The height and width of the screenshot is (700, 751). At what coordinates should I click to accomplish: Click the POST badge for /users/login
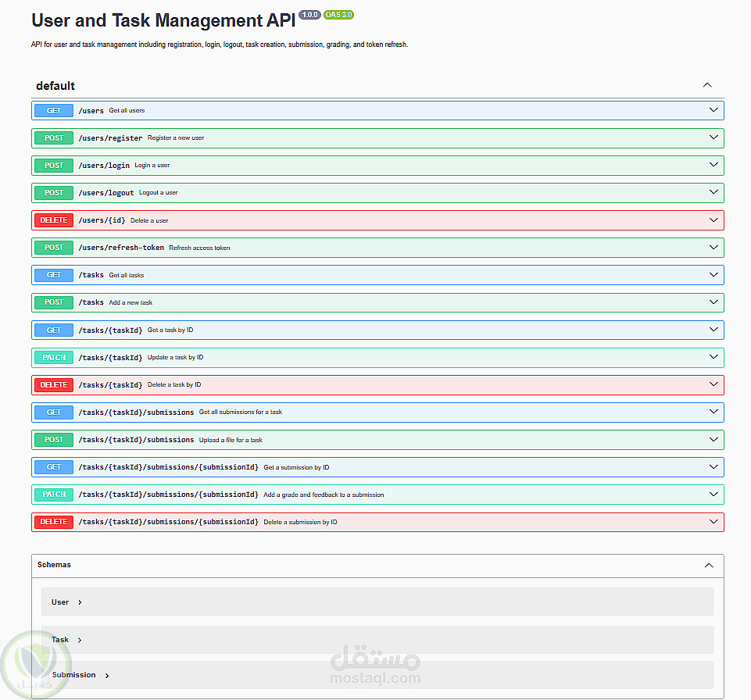coord(54,165)
